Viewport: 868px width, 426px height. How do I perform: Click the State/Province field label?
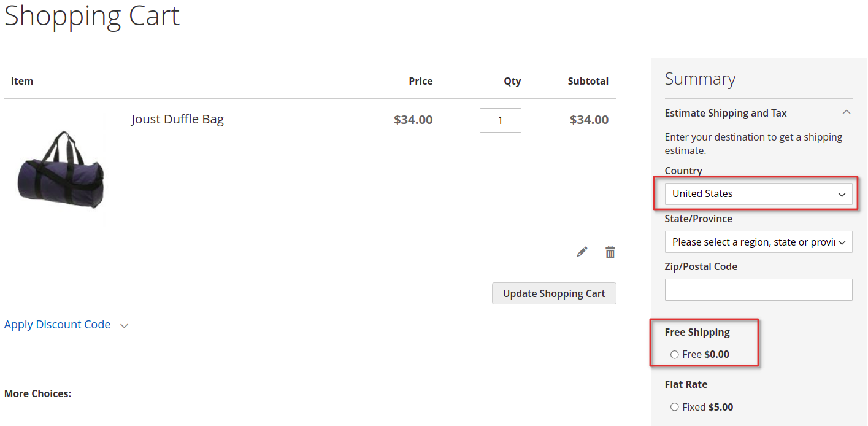[699, 219]
